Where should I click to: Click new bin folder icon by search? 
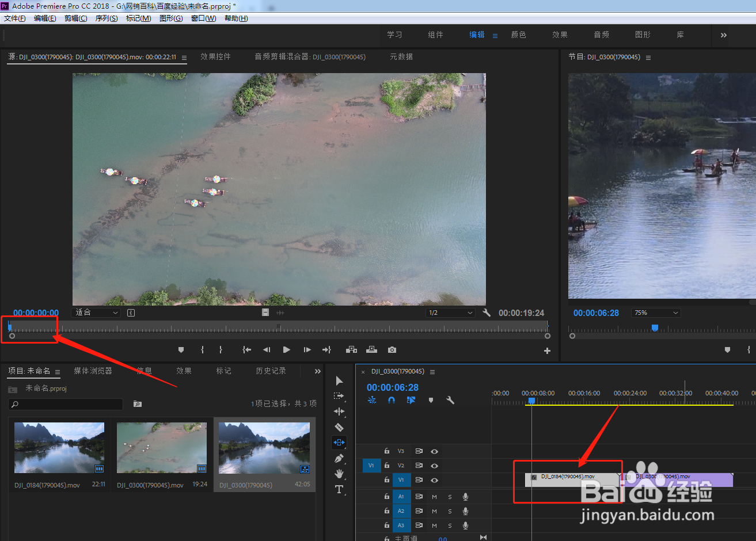pyautogui.click(x=138, y=404)
